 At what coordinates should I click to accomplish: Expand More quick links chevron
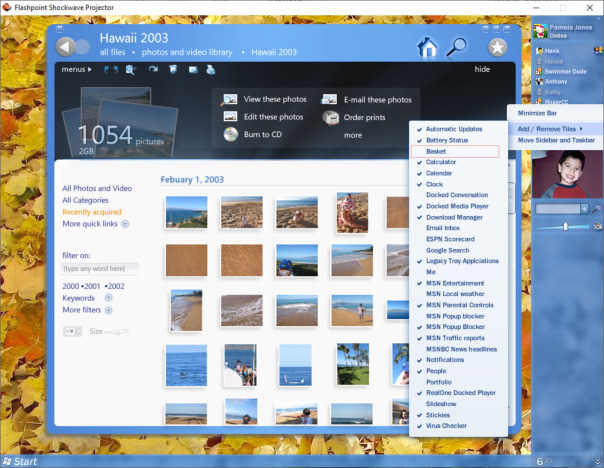[x=125, y=224]
